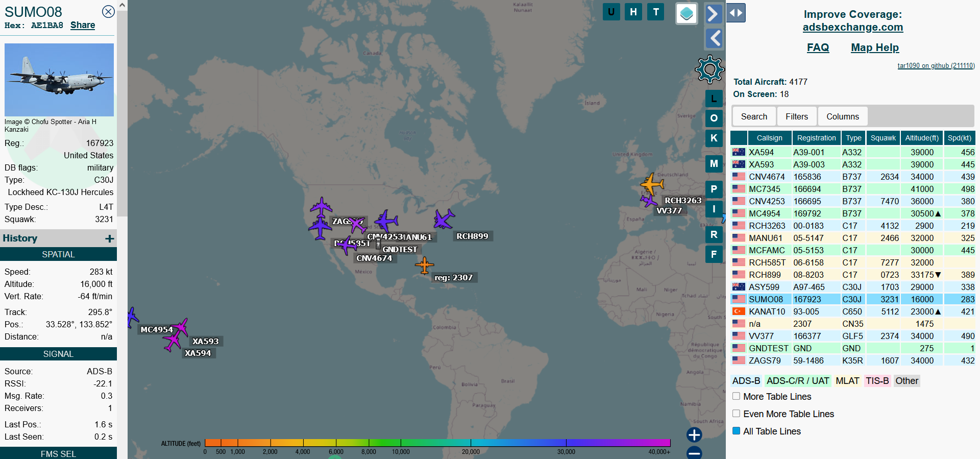Toggle the F map option button

point(714,254)
